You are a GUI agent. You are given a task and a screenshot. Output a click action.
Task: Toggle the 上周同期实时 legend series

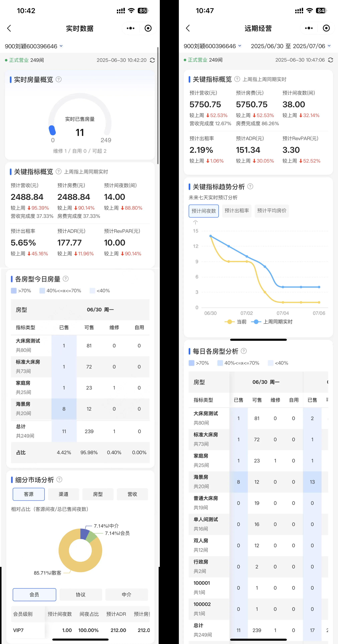(x=272, y=322)
